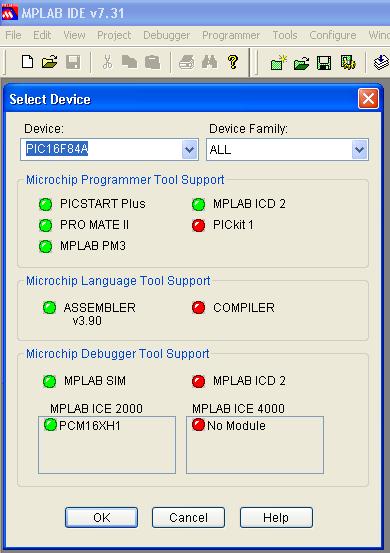
Task: Click the grayed Save File floppy icon
Action: click(73, 62)
